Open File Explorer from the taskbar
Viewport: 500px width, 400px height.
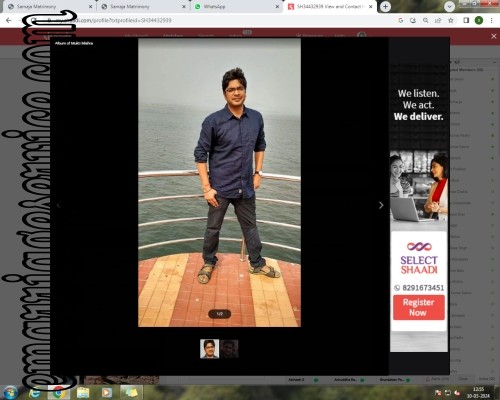(x=83, y=392)
